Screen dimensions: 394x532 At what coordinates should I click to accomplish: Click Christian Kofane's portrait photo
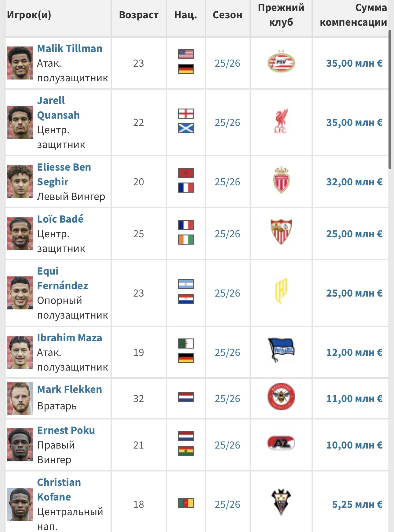click(20, 504)
